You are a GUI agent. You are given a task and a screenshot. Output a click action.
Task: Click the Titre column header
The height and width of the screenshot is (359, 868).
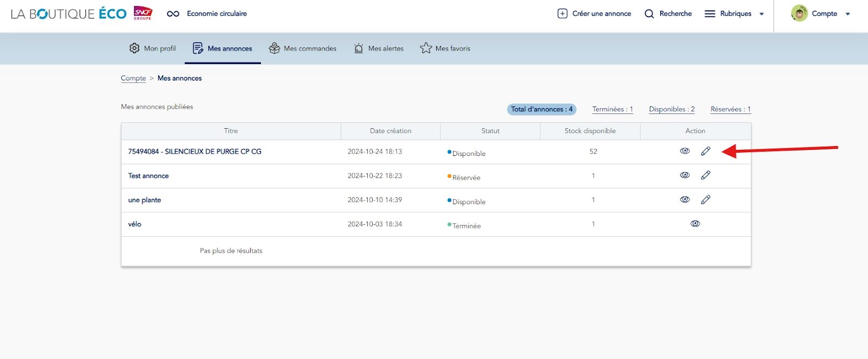coord(231,131)
